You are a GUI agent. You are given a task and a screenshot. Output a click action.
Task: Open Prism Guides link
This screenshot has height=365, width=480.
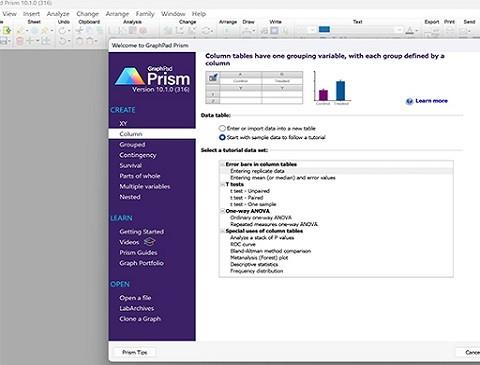pos(138,252)
